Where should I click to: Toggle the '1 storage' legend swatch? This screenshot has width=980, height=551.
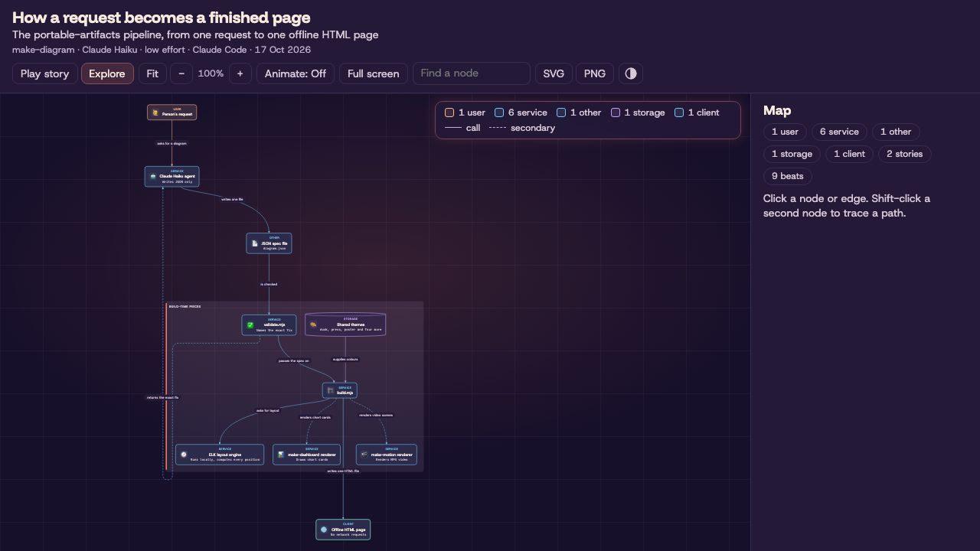click(x=616, y=112)
